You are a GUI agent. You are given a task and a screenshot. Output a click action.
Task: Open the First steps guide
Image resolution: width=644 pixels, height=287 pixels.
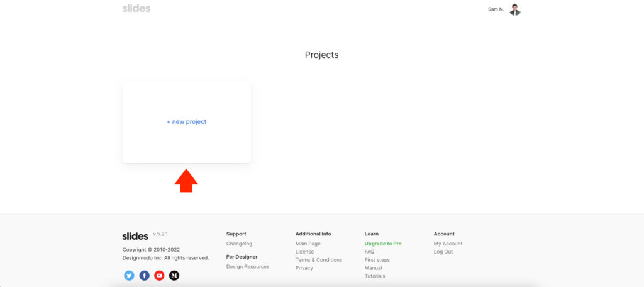tap(377, 260)
